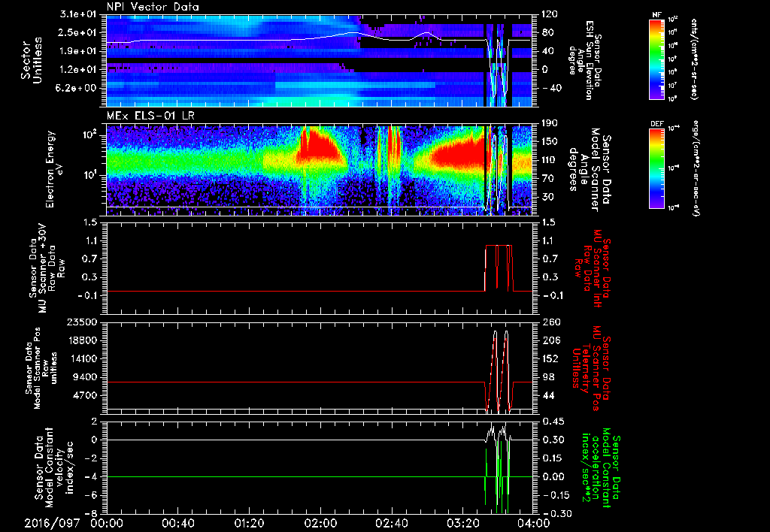The height and width of the screenshot is (532, 770).
Task: Click the 'ergs/(cm**2-sr-sec-eV)' units label
Action: (x=696, y=168)
